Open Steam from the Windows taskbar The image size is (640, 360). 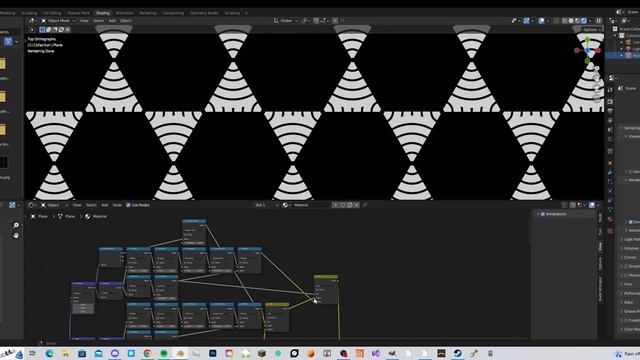[458, 353]
